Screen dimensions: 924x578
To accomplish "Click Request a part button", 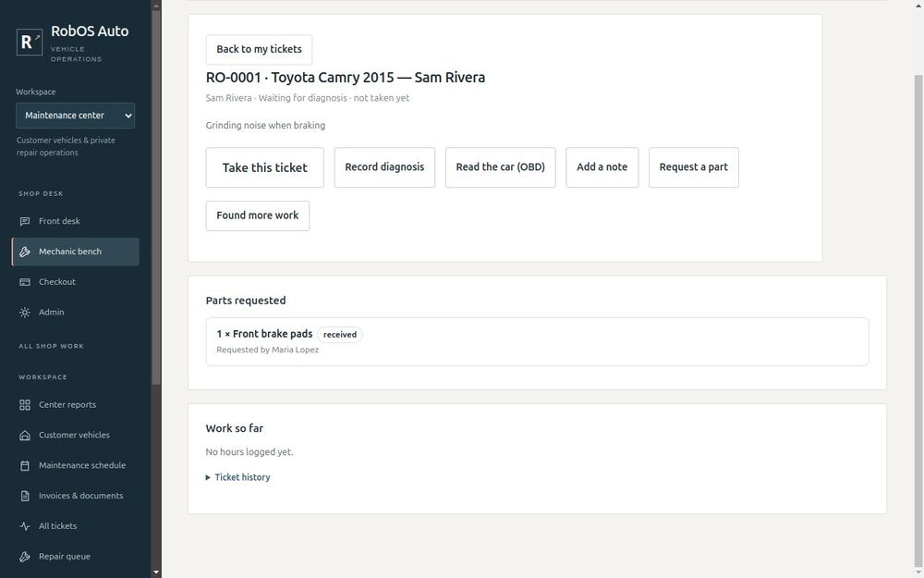I will (694, 167).
